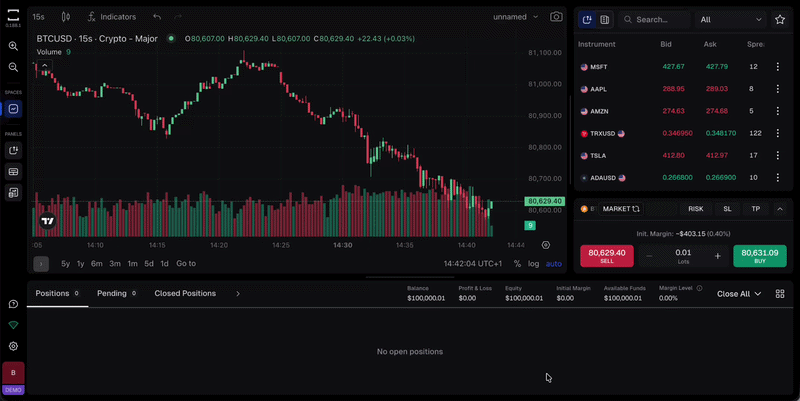Toggle percent scale on chart
The width and height of the screenshot is (800, 401).
coord(517,264)
